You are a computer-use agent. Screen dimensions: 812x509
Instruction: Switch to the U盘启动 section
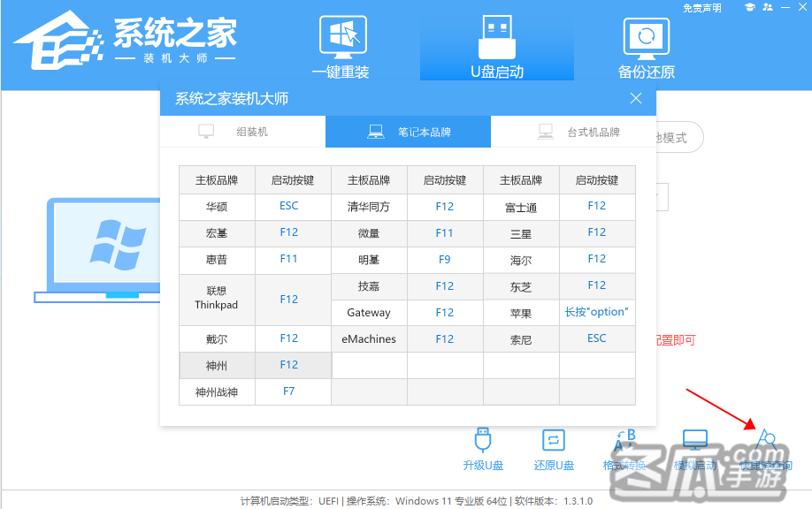(496, 47)
